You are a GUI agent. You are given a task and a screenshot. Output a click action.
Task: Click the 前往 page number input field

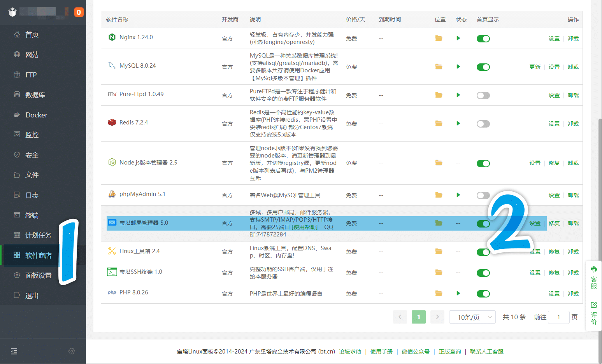[x=558, y=317]
